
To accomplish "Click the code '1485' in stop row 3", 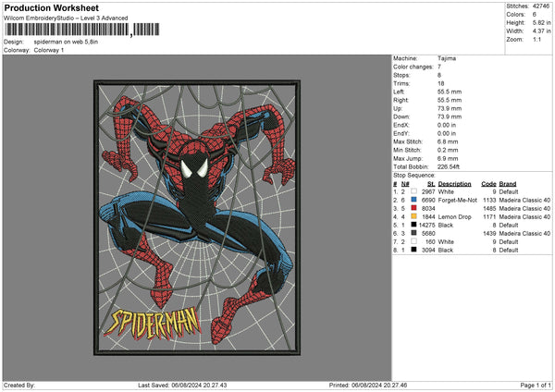I will click(x=489, y=208).
